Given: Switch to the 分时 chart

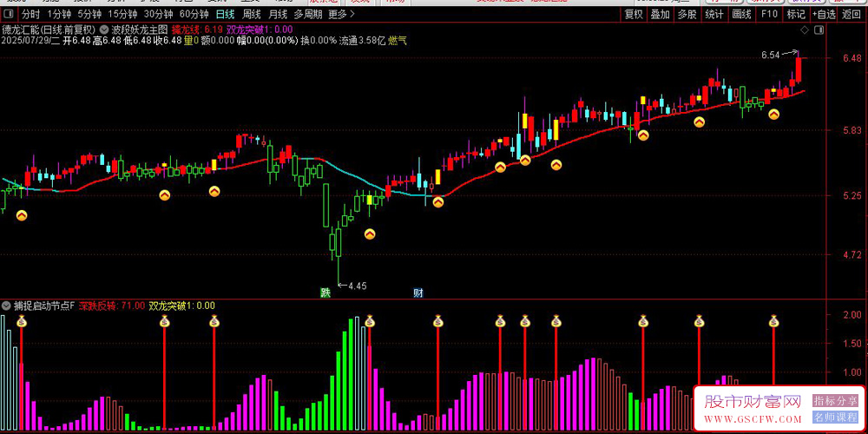Looking at the screenshot, I should click(x=31, y=15).
